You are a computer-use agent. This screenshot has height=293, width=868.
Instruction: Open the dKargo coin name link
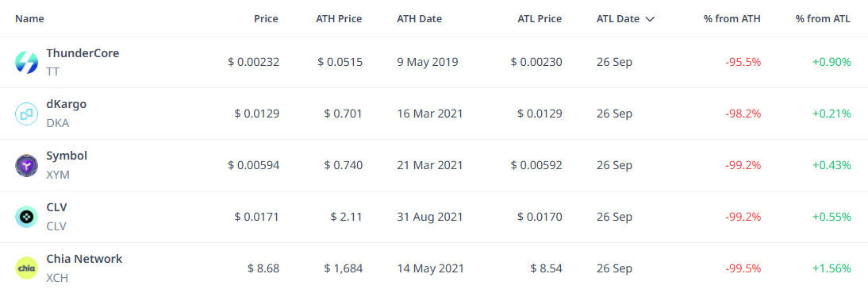pos(67,104)
